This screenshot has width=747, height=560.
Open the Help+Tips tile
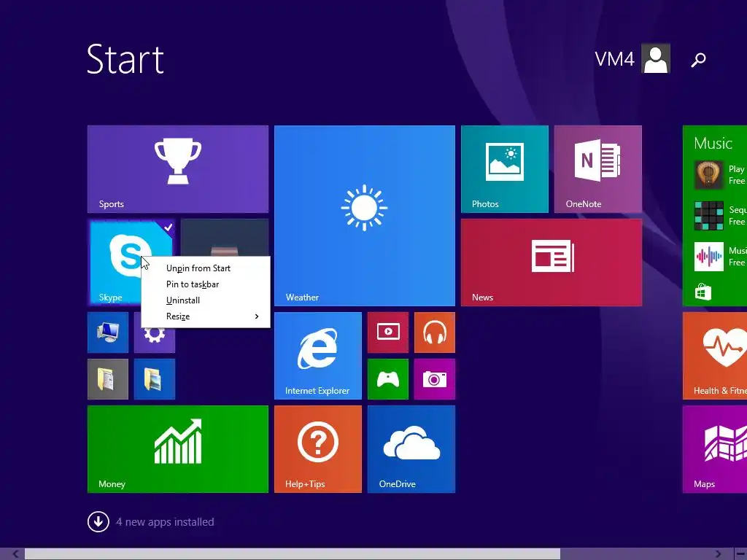(318, 449)
